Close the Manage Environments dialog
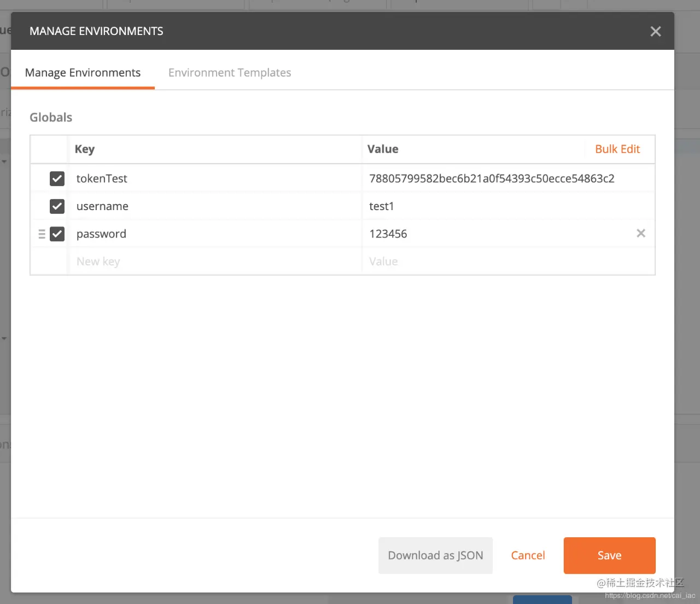 655,32
